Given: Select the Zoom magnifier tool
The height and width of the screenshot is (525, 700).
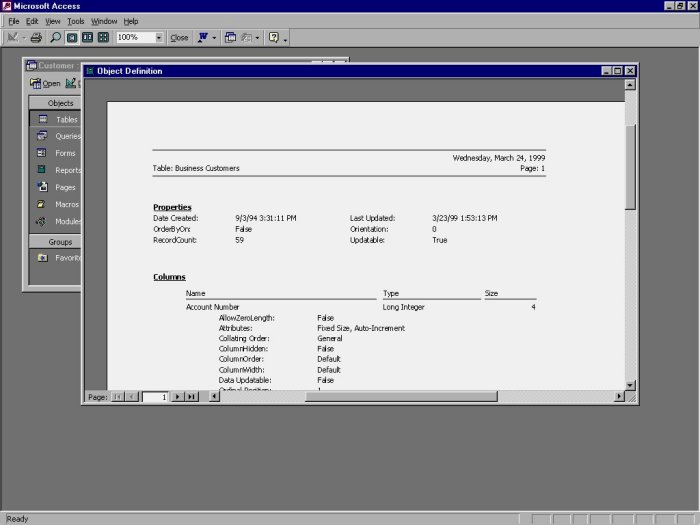Looking at the screenshot, I should pos(55,38).
